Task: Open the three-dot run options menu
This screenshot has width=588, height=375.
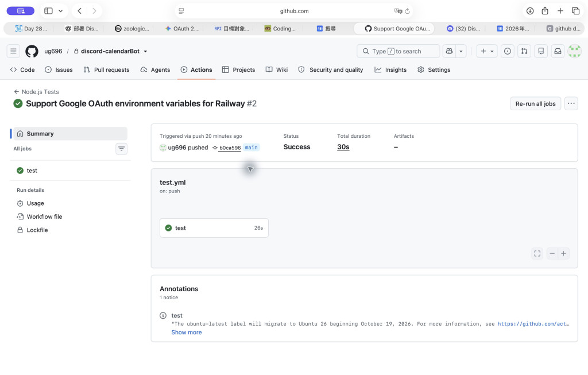Action: point(571,103)
